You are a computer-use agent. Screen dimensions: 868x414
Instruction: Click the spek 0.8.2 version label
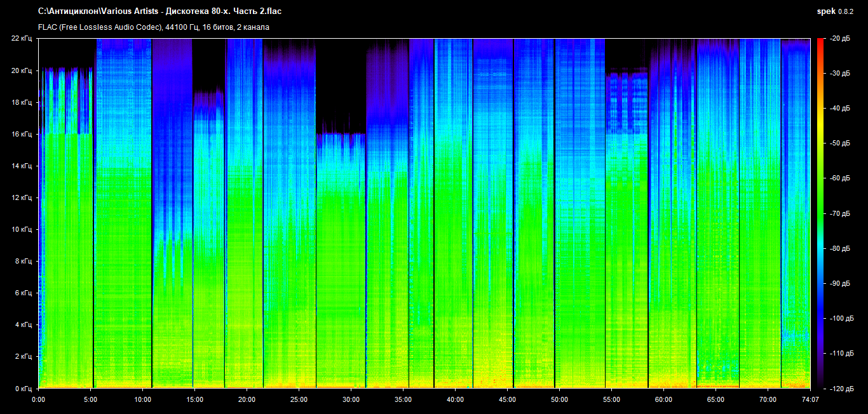[836, 11]
